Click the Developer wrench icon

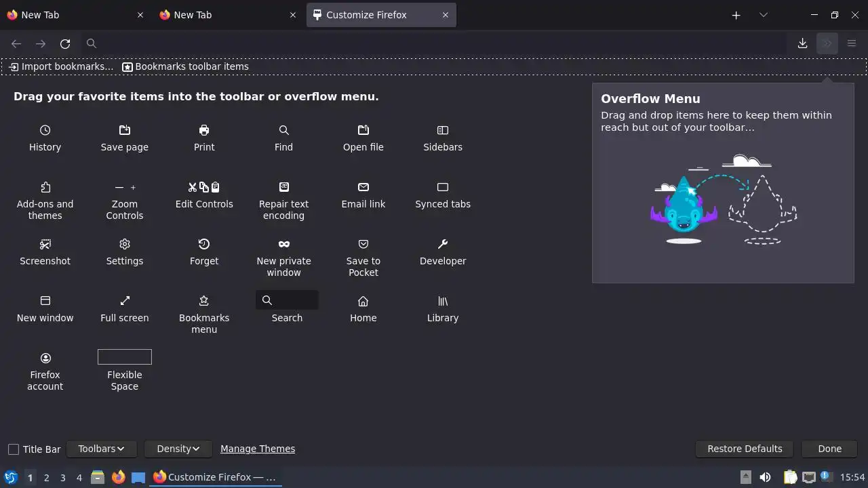(x=443, y=244)
